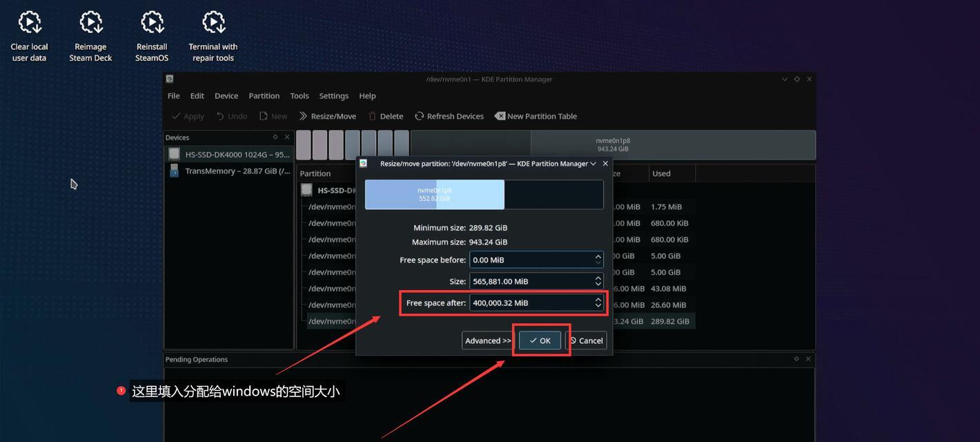Select the HS-SSD-DK row in partition table
Viewport: 980px width, 442px height.
click(x=329, y=190)
